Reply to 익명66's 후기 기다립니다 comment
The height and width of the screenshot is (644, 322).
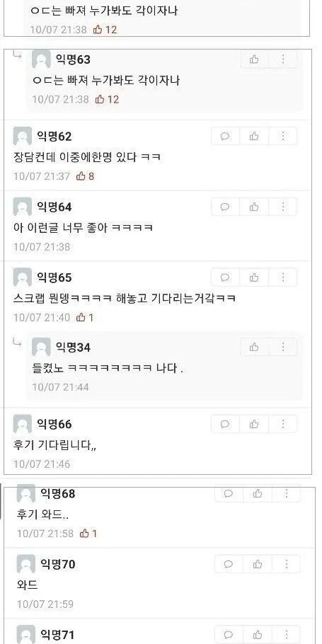(x=225, y=424)
